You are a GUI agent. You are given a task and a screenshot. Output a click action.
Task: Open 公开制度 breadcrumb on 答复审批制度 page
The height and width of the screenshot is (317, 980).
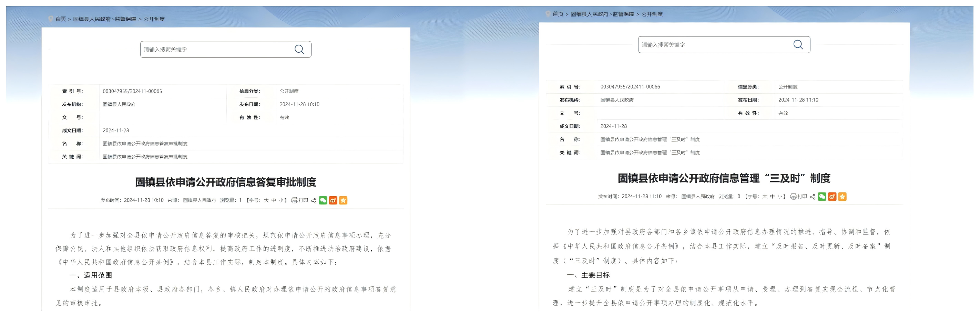tap(154, 19)
